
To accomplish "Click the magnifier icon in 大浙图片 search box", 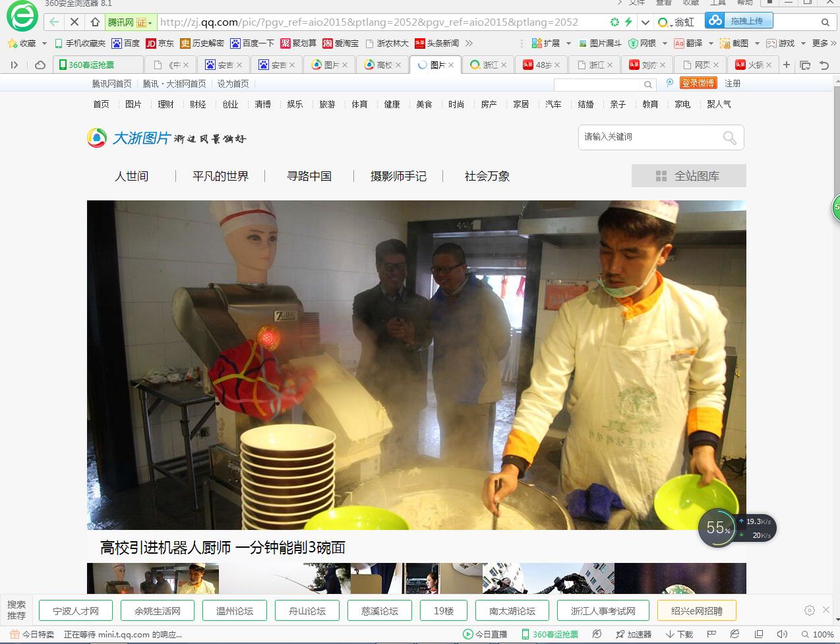I will pos(729,137).
